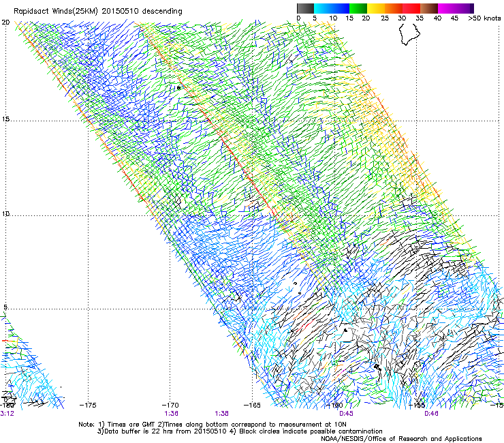Click the "40" legend scale label
This screenshot has height=443, width=504.
tap(437, 18)
